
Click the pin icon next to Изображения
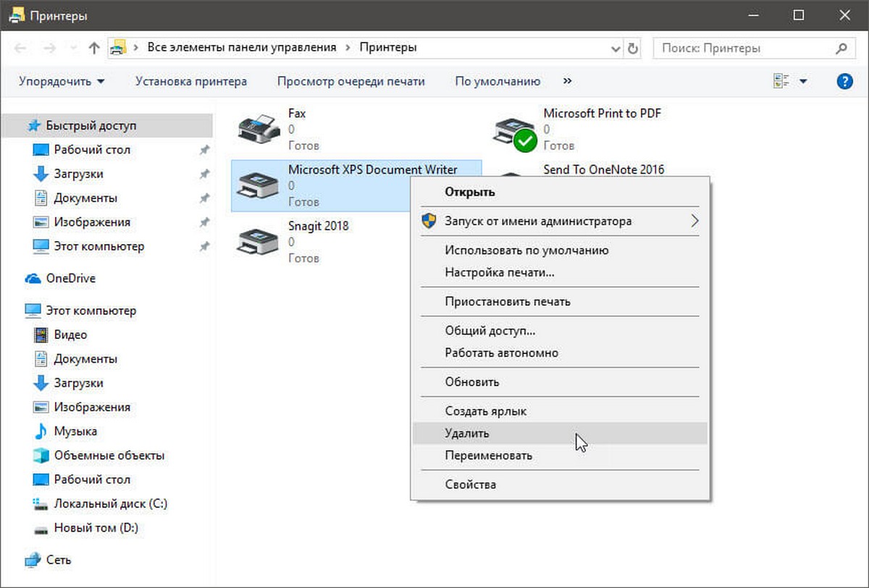coord(204,222)
